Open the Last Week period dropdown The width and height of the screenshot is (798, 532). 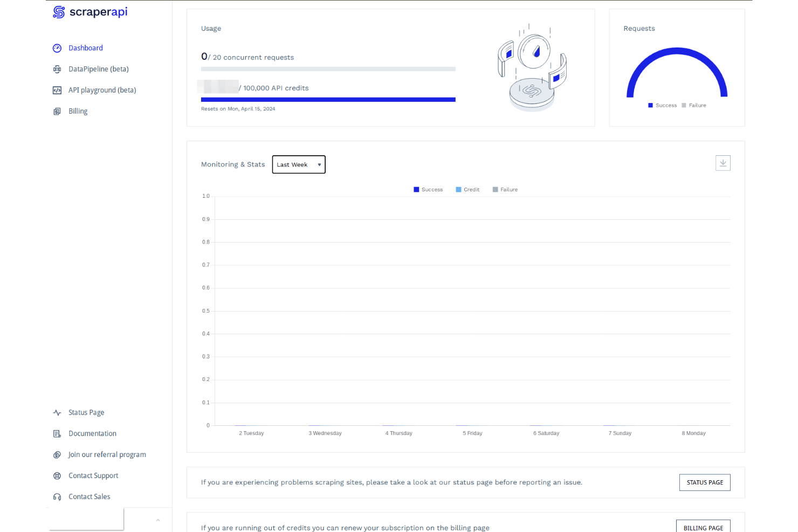pyautogui.click(x=299, y=164)
